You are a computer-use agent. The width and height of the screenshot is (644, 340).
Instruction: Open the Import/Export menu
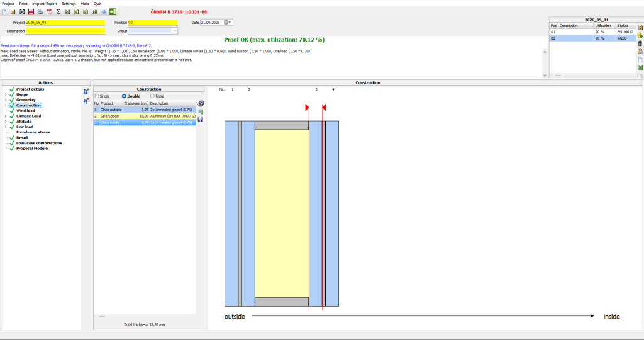45,4
